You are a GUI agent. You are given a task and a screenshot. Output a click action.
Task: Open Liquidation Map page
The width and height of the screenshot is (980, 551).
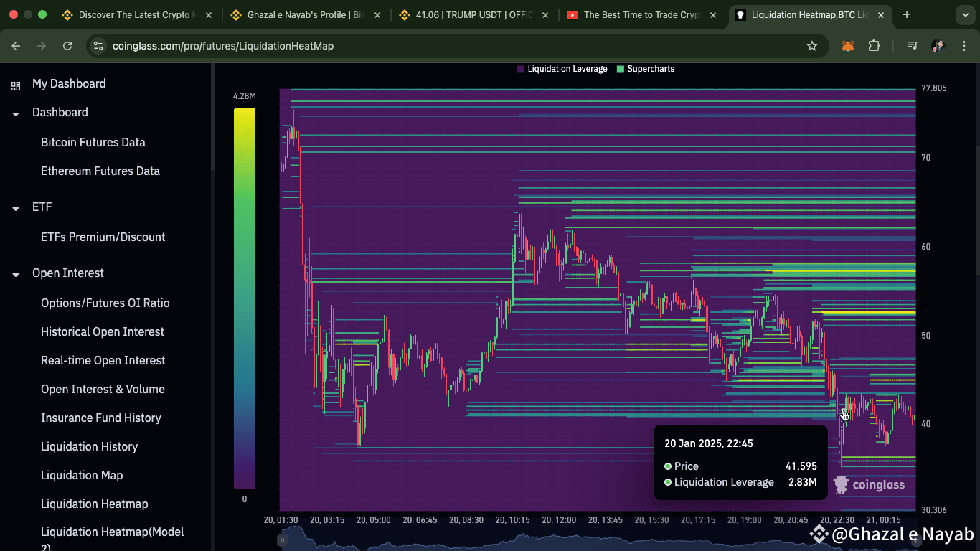pos(82,475)
